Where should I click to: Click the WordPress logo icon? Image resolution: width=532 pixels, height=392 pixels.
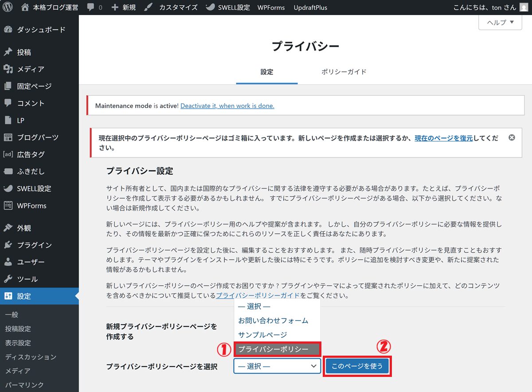[9, 8]
